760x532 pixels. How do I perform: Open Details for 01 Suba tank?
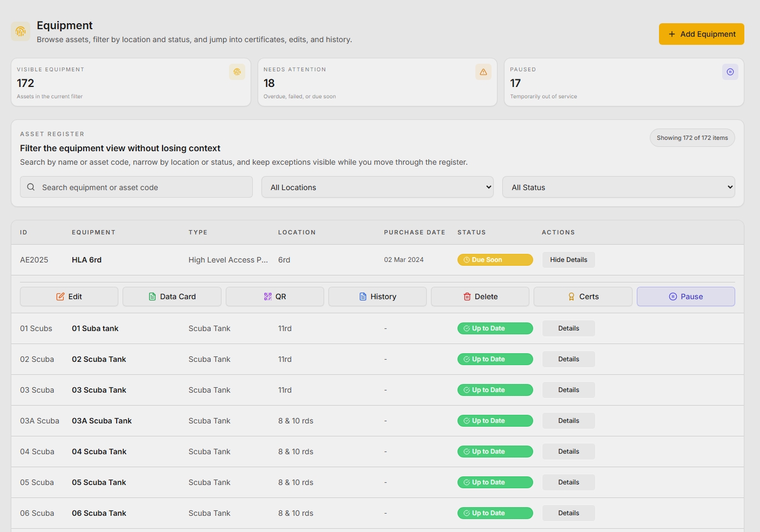click(x=568, y=328)
